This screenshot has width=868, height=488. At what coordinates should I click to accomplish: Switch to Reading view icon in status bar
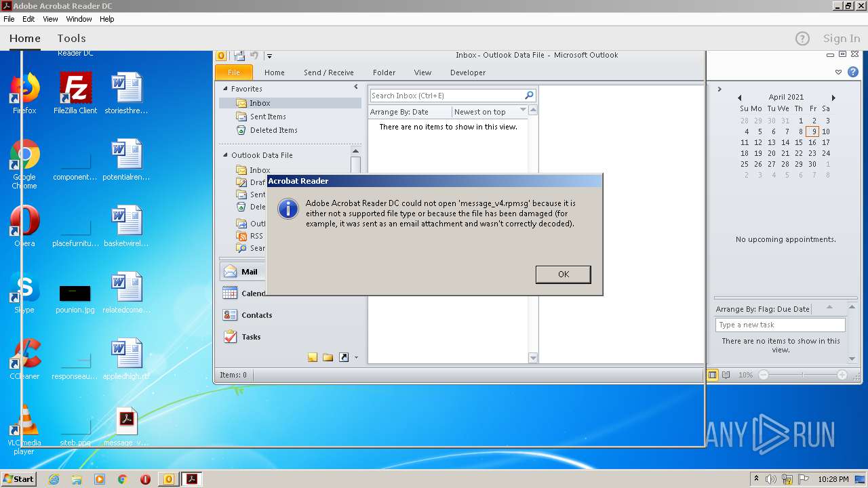point(726,375)
